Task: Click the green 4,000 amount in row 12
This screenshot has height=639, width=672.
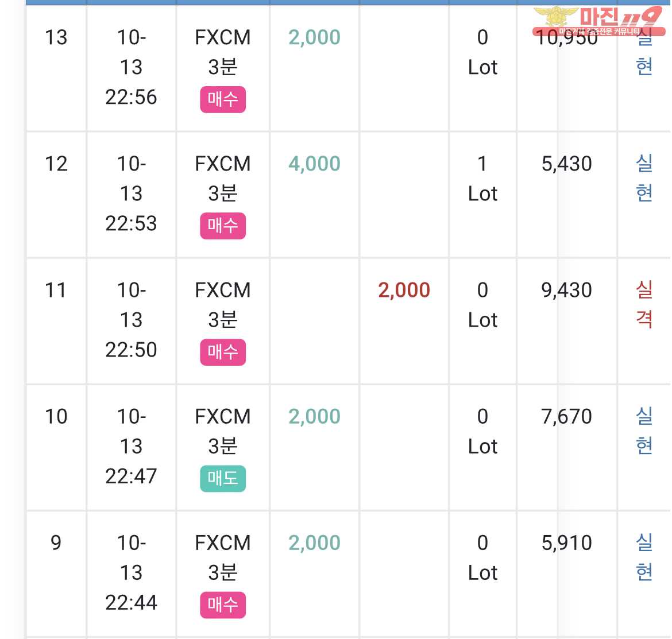Action: coord(314,164)
